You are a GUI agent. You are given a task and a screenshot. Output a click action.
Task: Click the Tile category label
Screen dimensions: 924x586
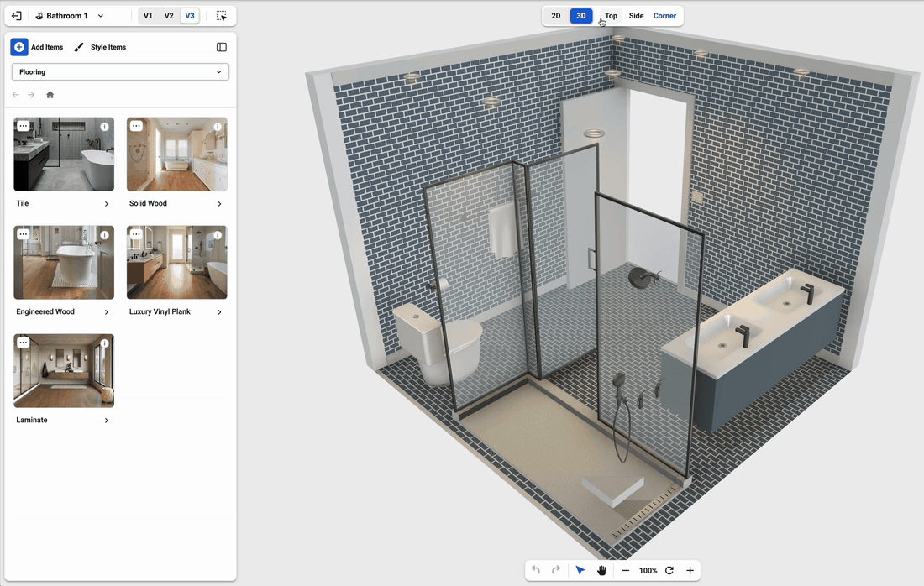click(x=23, y=204)
